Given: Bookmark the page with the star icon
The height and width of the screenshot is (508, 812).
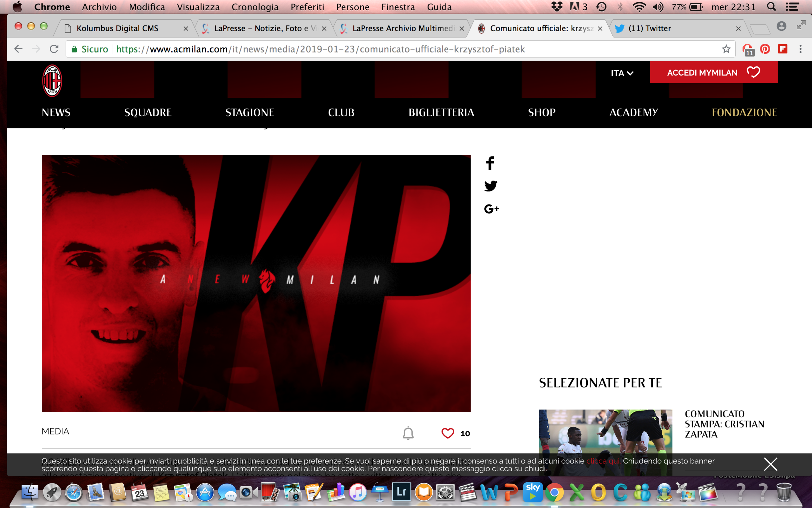Looking at the screenshot, I should [x=726, y=49].
